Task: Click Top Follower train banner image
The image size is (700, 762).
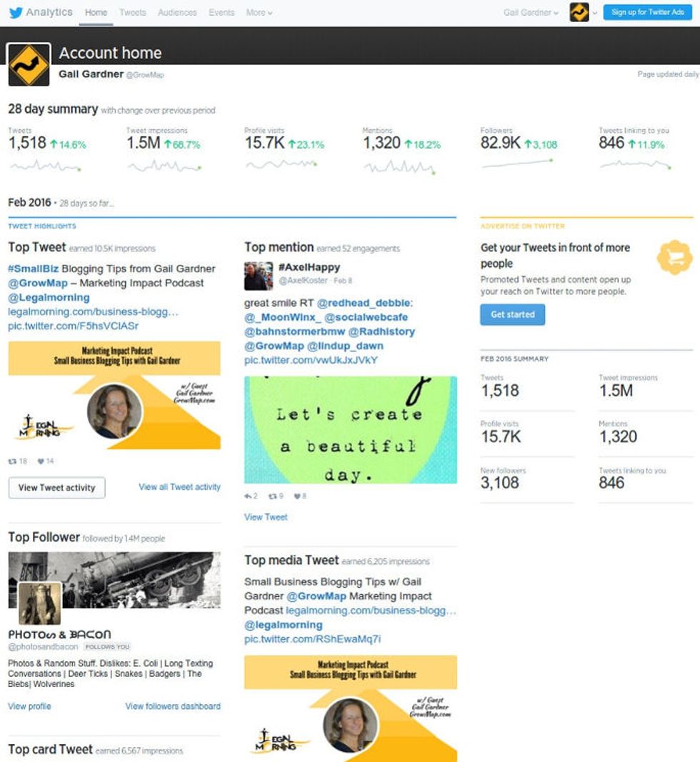Action: point(114,580)
